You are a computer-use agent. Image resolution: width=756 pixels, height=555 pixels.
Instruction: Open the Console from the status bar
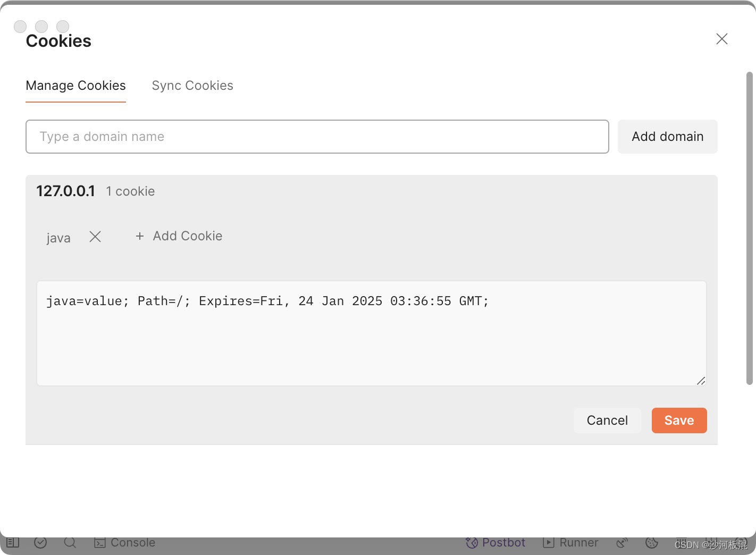coord(132,542)
